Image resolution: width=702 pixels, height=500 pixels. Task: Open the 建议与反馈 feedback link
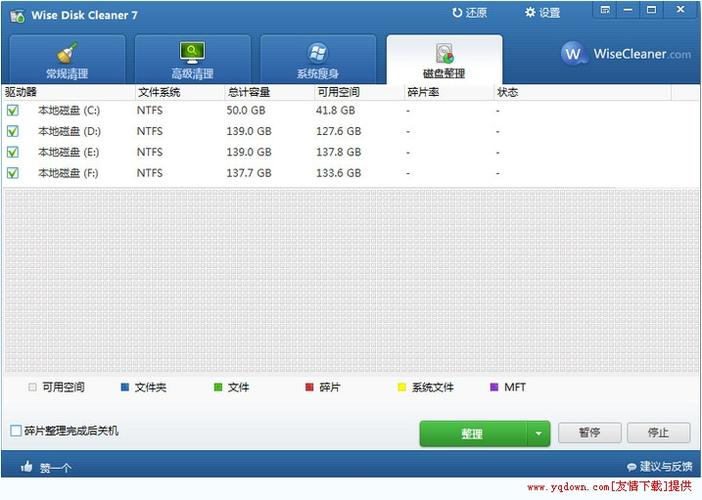pyautogui.click(x=666, y=467)
